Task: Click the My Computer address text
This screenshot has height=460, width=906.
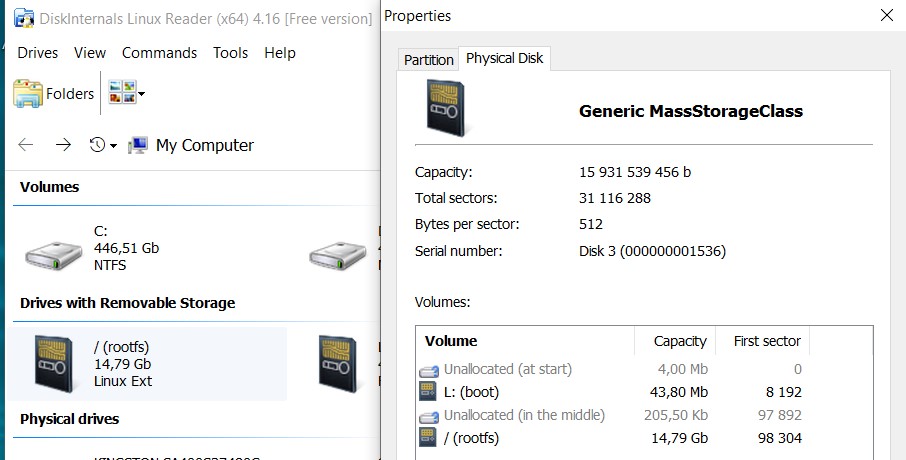Action: pyautogui.click(x=205, y=145)
